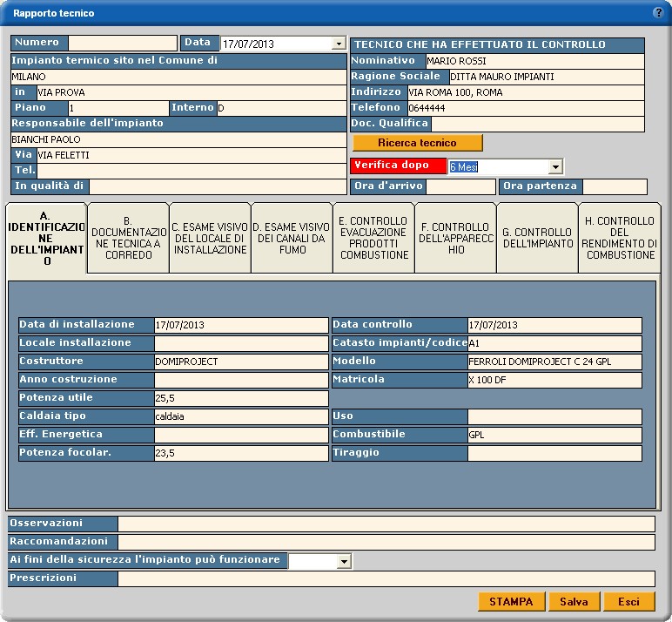Click the Salva button

574,602
